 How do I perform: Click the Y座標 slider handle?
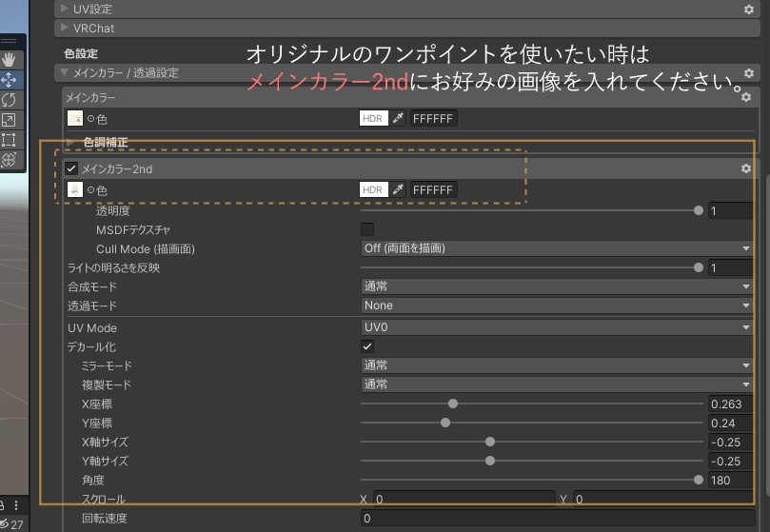coord(445,423)
